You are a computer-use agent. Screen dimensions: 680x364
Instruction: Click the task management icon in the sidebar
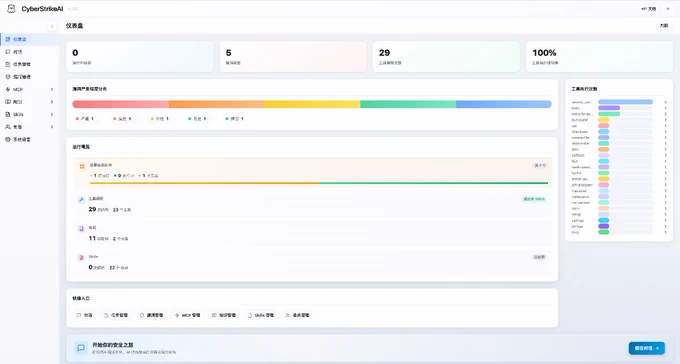coord(8,64)
